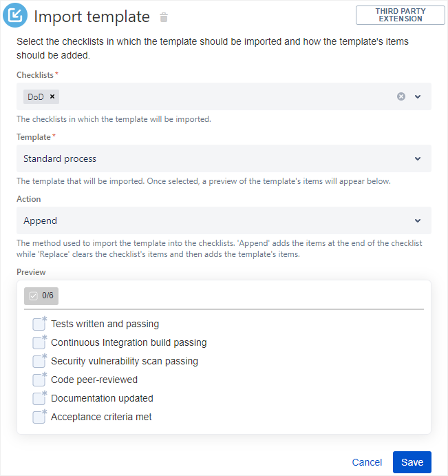The width and height of the screenshot is (448, 476).
Task: Click the Import template header icon
Action: [x=15, y=15]
